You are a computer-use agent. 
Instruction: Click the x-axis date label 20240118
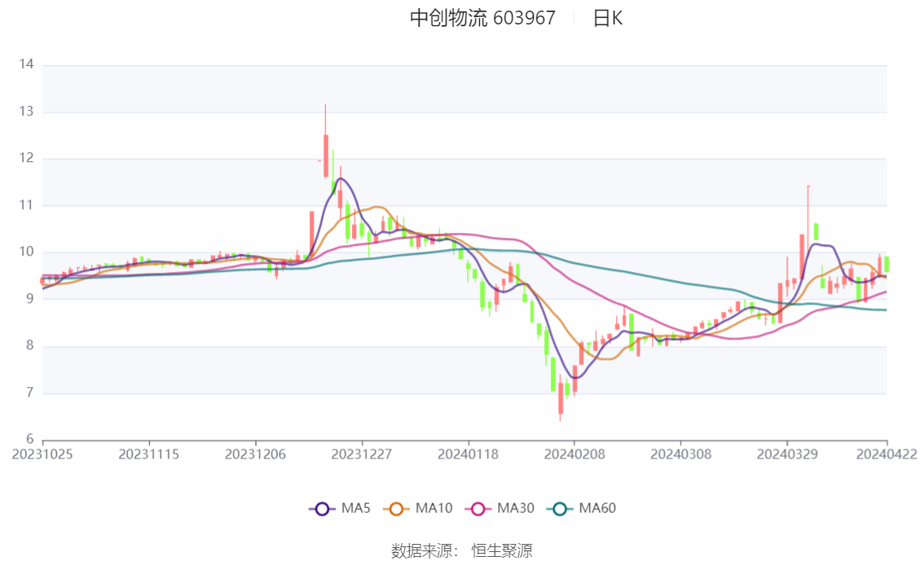pyautogui.click(x=468, y=454)
